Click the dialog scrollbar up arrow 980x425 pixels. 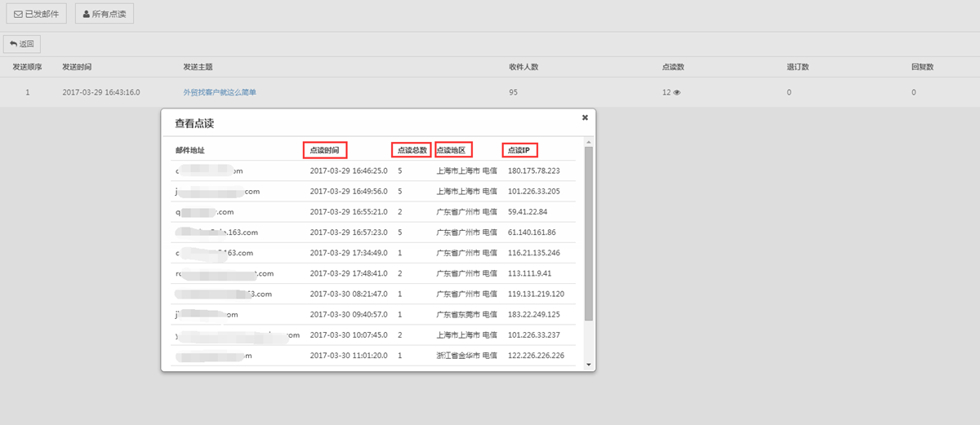click(x=589, y=142)
